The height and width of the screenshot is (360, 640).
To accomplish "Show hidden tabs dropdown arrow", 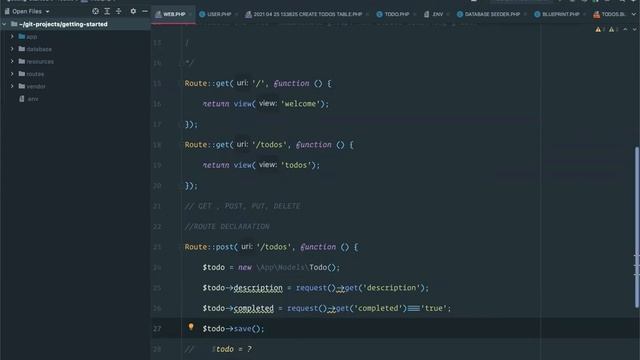I will pyautogui.click(x=634, y=14).
